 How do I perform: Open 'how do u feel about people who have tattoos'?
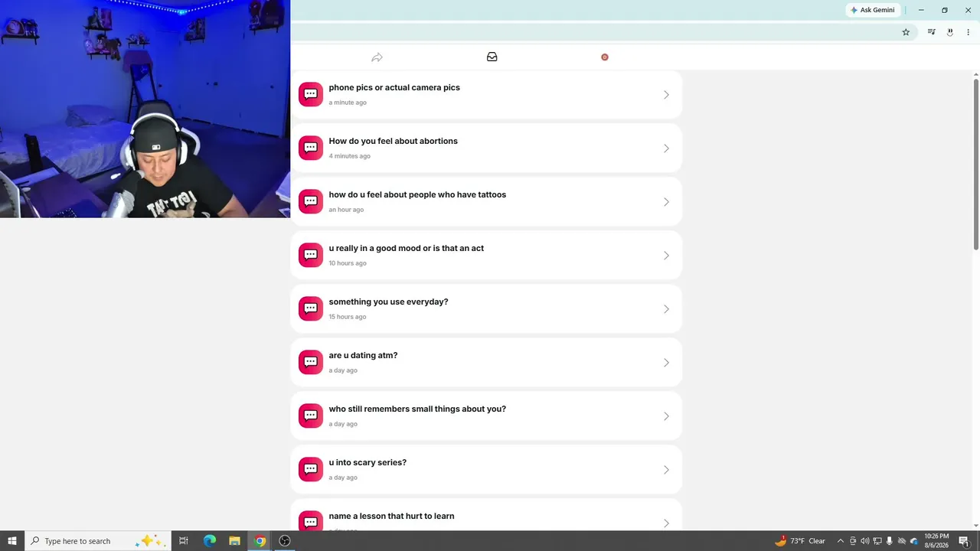(486, 202)
